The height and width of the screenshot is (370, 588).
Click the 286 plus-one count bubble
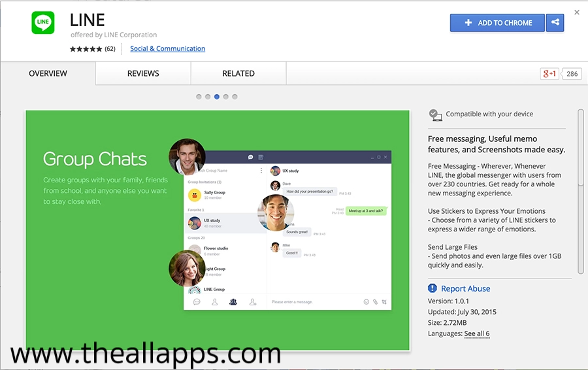click(572, 74)
